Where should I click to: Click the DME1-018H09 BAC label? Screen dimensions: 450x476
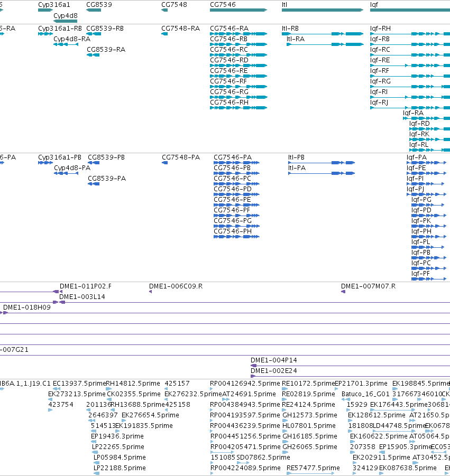click(x=27, y=307)
